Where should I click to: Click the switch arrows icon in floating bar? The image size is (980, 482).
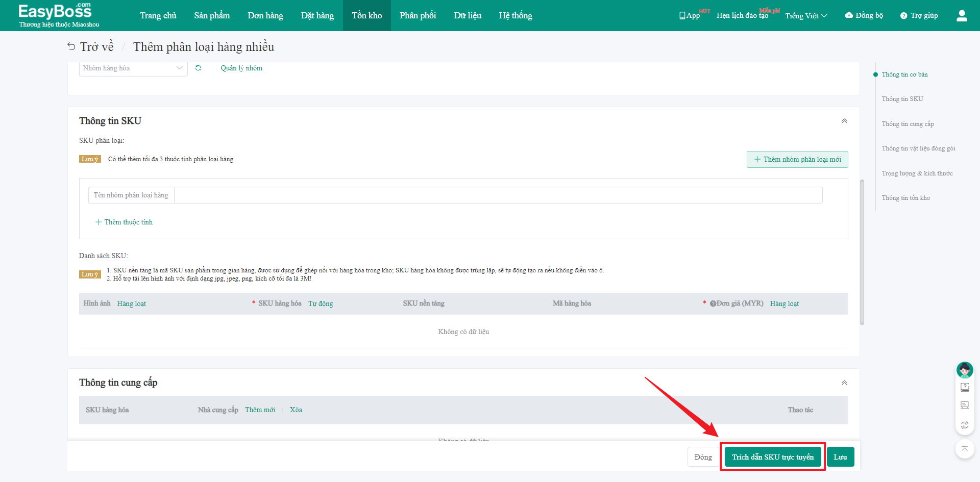pos(965,424)
